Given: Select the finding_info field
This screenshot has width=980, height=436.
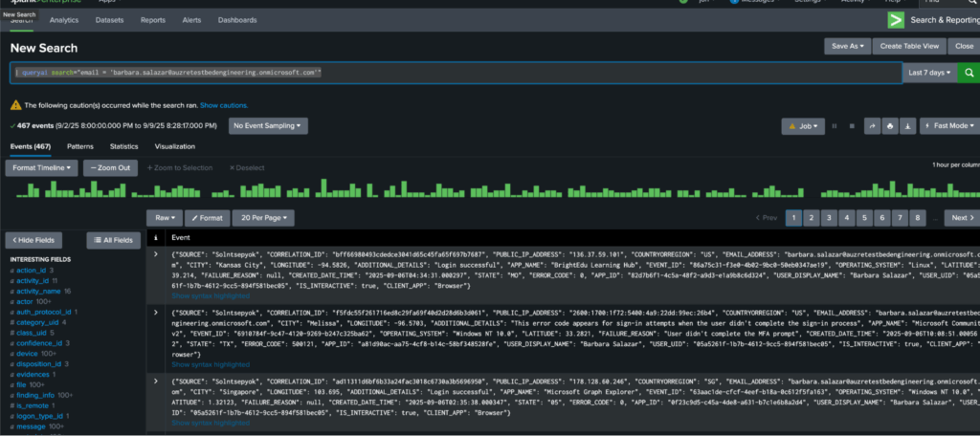Looking at the screenshot, I should pos(35,395).
